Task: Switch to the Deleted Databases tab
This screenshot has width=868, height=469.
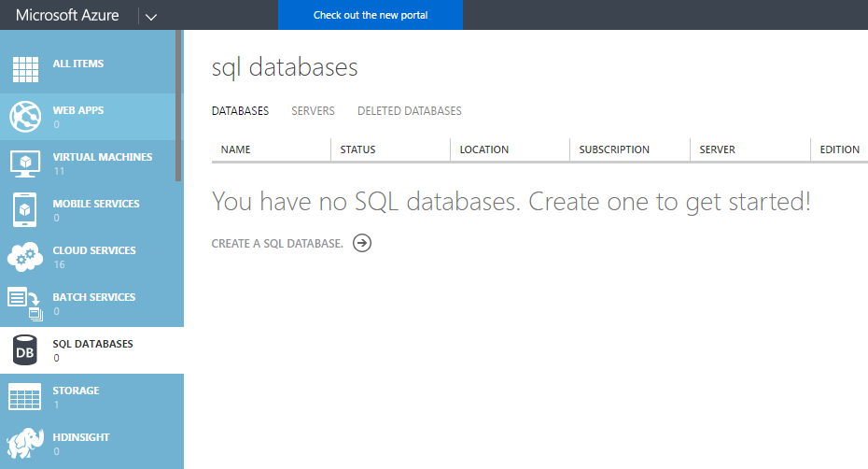Action: coord(409,111)
